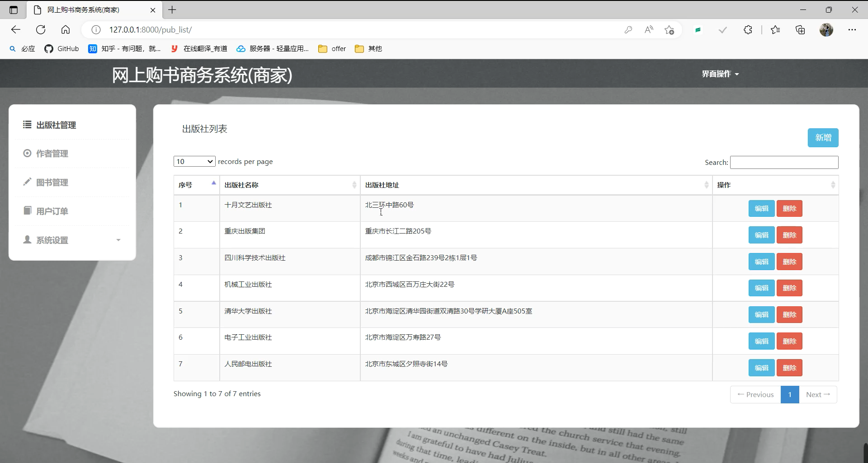The height and width of the screenshot is (463, 868).
Task: Click the 新增 button
Action: [x=823, y=138]
